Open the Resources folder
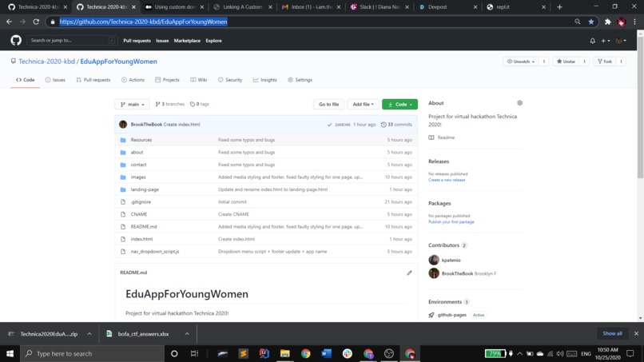Viewport: 644px width, 362px height. point(141,140)
